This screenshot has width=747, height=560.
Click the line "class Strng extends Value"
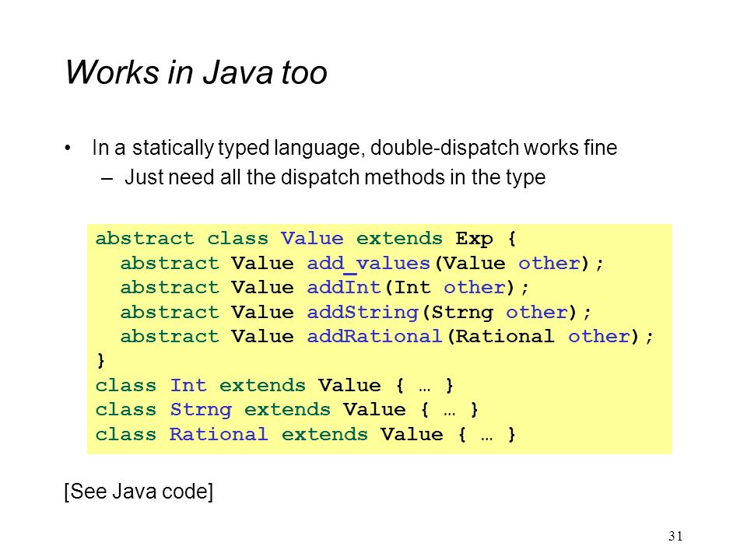click(287, 410)
